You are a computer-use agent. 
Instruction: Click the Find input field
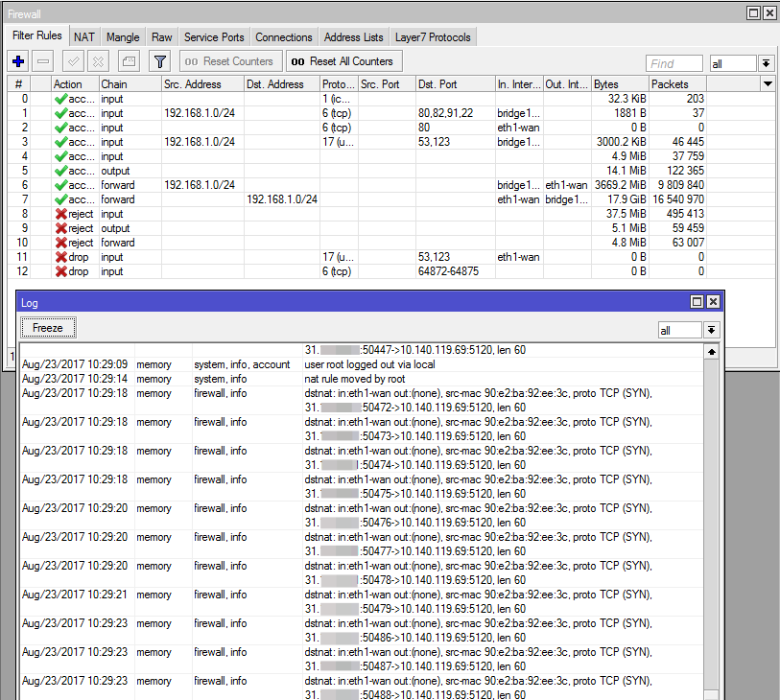674,63
